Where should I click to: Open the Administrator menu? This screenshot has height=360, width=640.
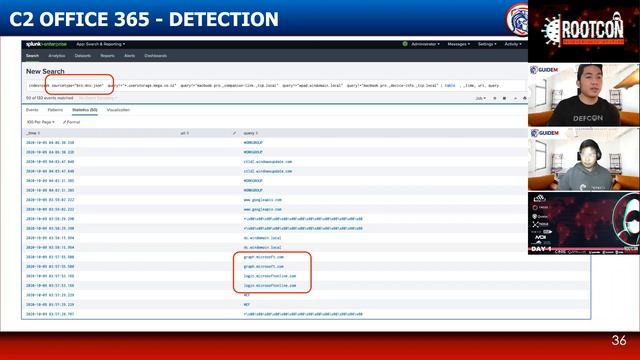(x=425, y=44)
